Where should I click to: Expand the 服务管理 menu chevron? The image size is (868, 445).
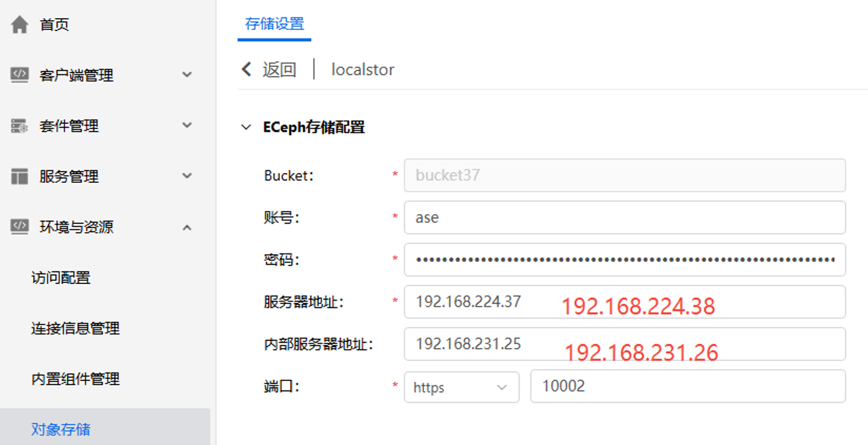point(187,176)
